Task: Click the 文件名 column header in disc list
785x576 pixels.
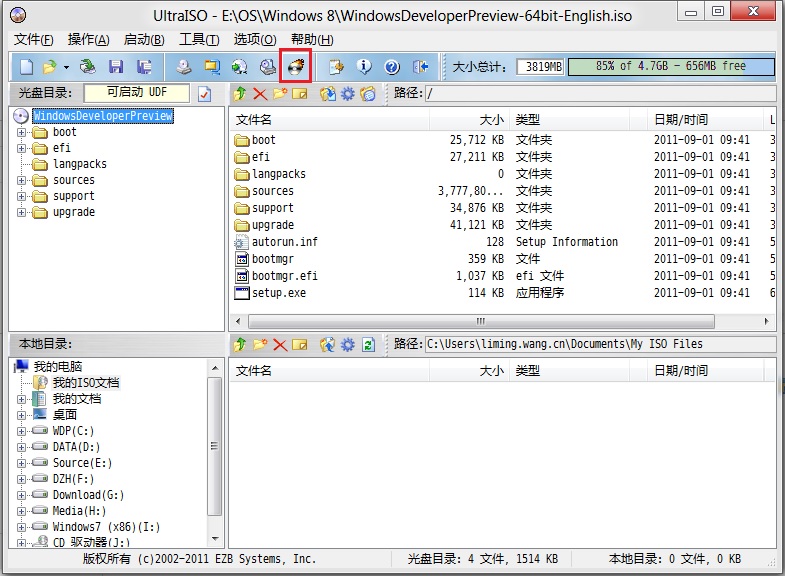Action: click(329, 120)
